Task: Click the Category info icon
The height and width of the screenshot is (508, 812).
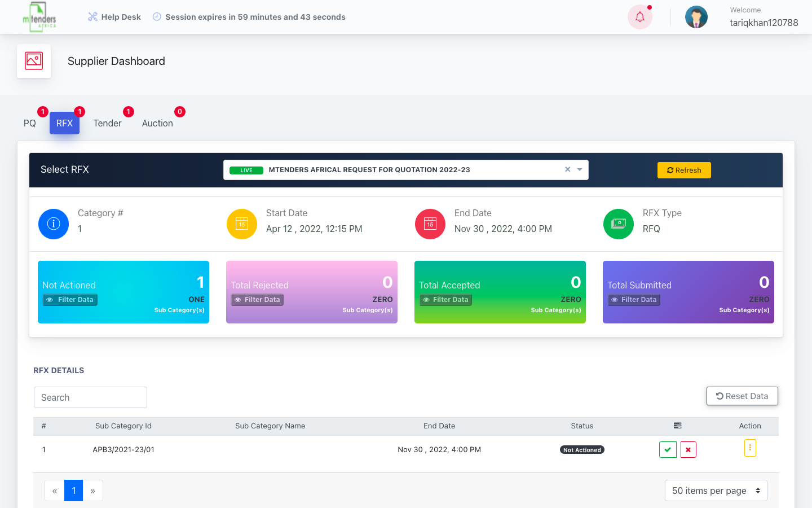Action: tap(54, 224)
